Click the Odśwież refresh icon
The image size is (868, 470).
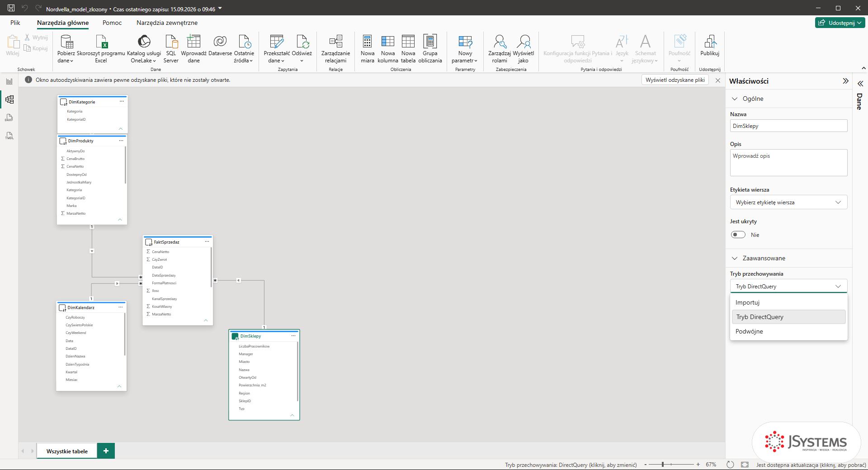click(302, 42)
